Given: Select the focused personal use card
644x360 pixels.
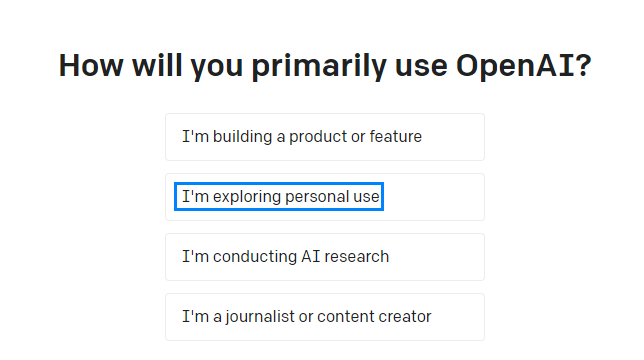Looking at the screenshot, I should point(325,197).
